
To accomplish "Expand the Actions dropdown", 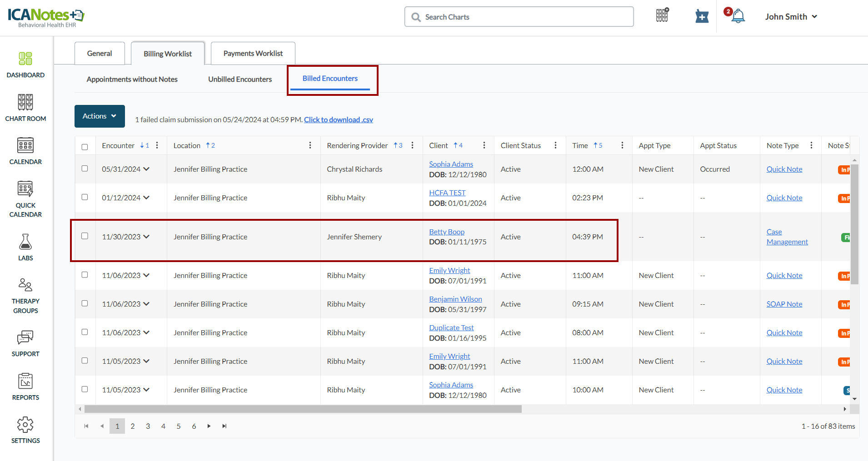I will coord(100,116).
